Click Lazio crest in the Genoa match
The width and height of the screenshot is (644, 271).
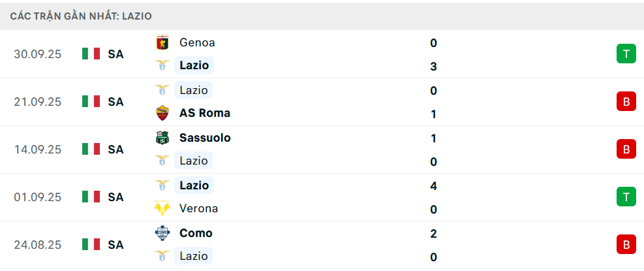pos(162,65)
